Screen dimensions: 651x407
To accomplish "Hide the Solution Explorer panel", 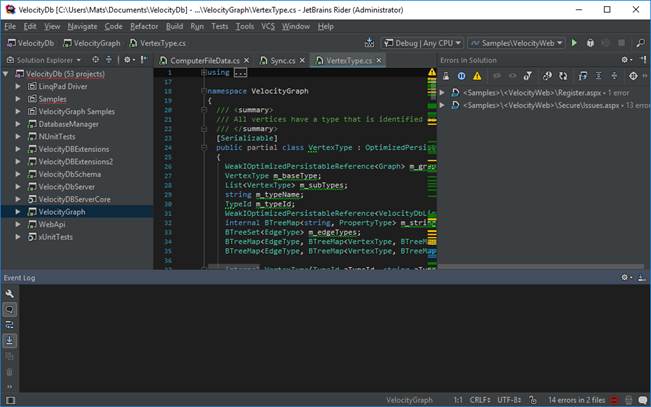I will (x=144, y=60).
